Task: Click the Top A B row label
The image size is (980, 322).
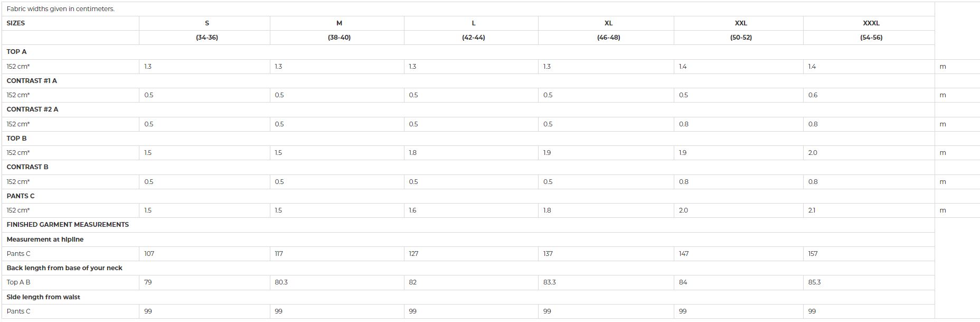Action: click(x=18, y=282)
